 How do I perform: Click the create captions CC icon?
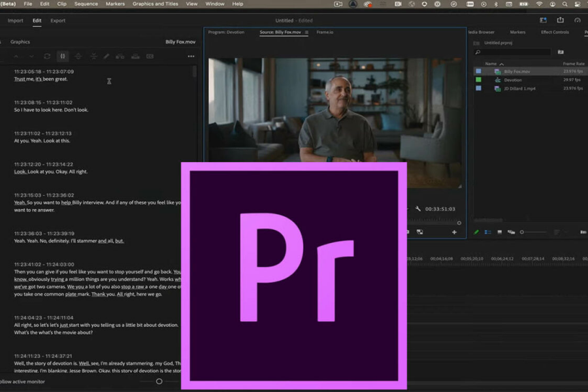150,56
